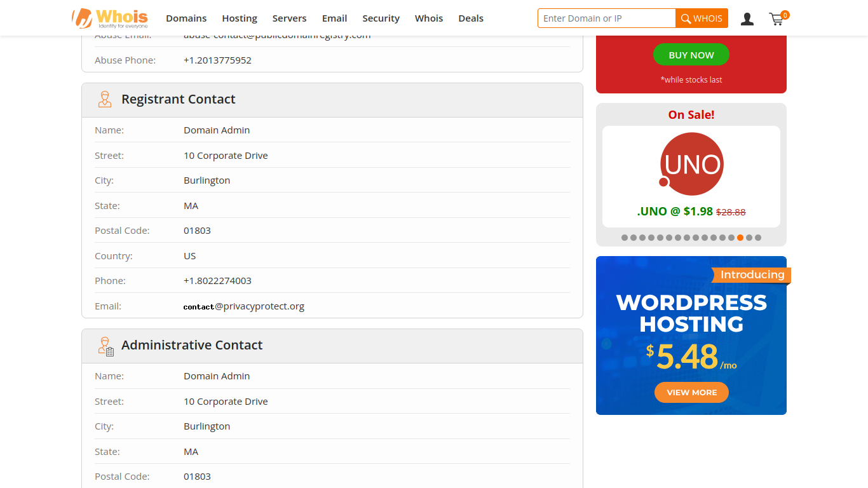Click VIEW MORE on WordPress Hosting banner
Screen dimensions: 868x488
691,393
